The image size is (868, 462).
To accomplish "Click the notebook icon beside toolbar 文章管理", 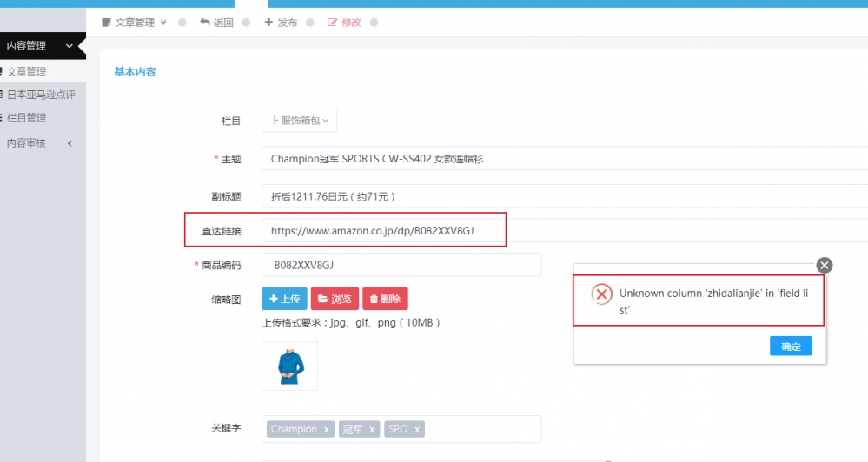I will (106, 23).
